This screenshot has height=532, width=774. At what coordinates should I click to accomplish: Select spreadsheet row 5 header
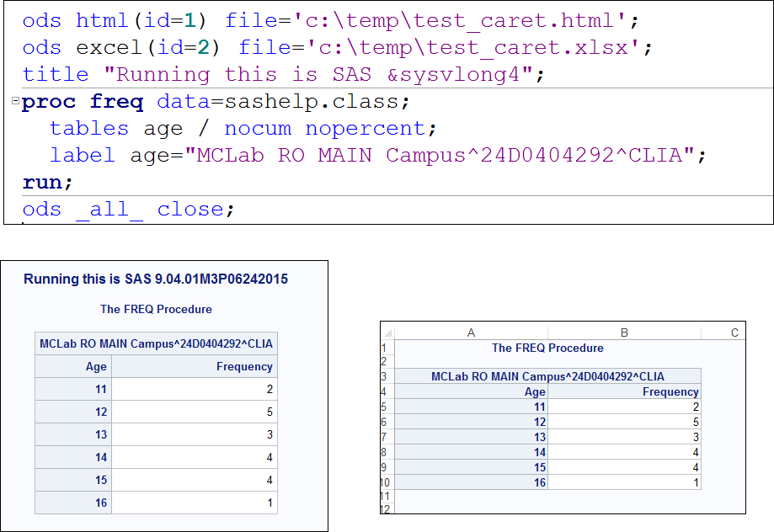[x=384, y=407]
